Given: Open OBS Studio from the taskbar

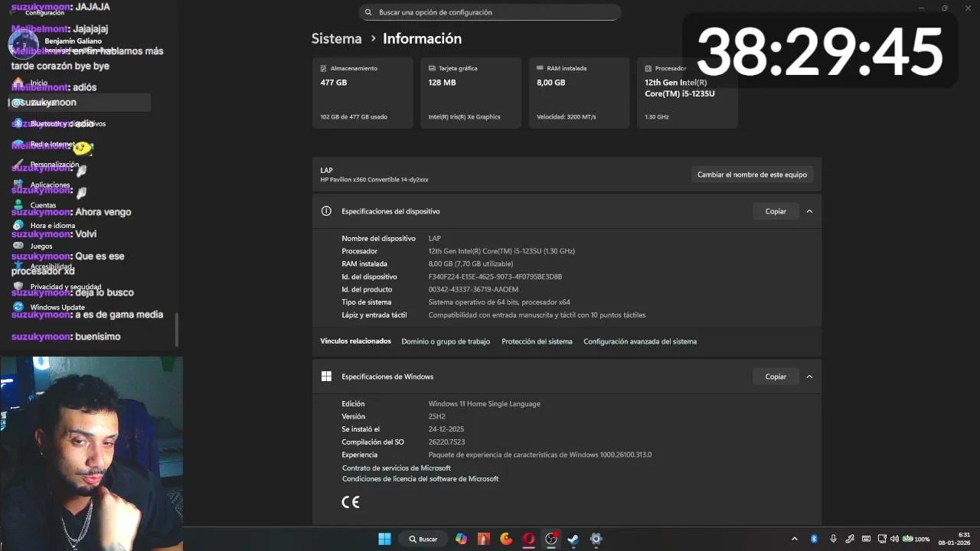Looking at the screenshot, I should click(x=551, y=539).
